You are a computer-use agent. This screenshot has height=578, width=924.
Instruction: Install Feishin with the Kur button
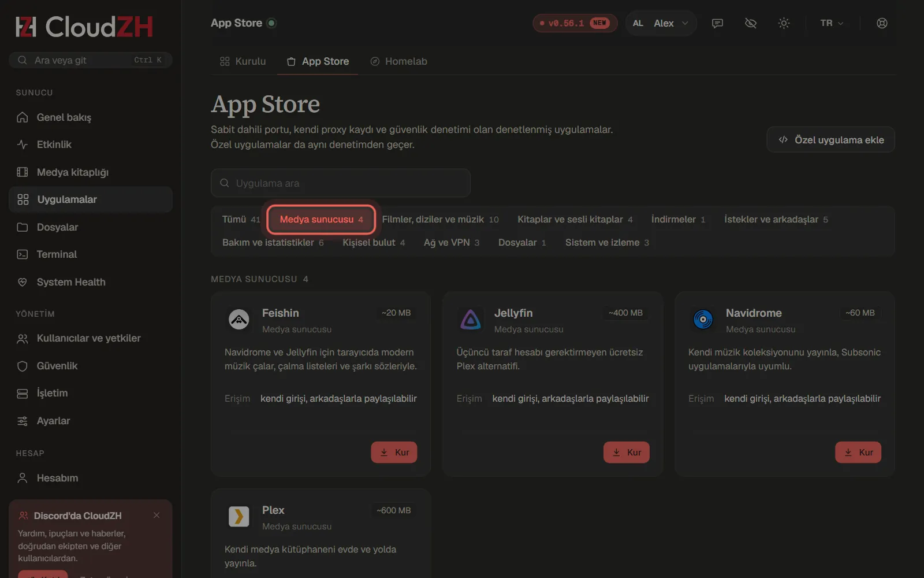[x=394, y=453]
